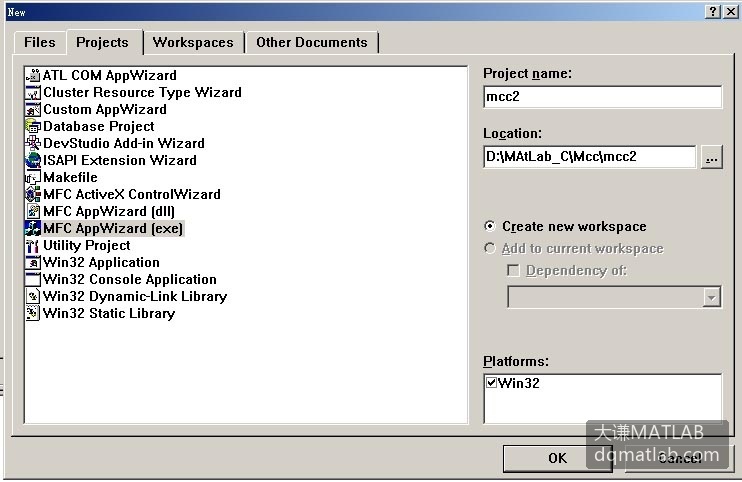742x482 pixels.
Task: Click the MFC AppWizard (dll) icon
Action: (33, 211)
